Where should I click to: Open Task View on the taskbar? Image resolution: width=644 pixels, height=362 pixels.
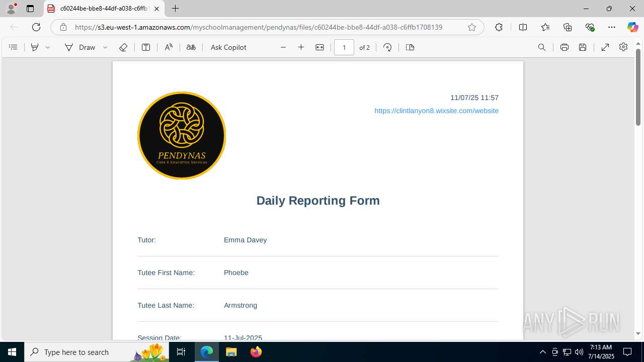(182, 352)
